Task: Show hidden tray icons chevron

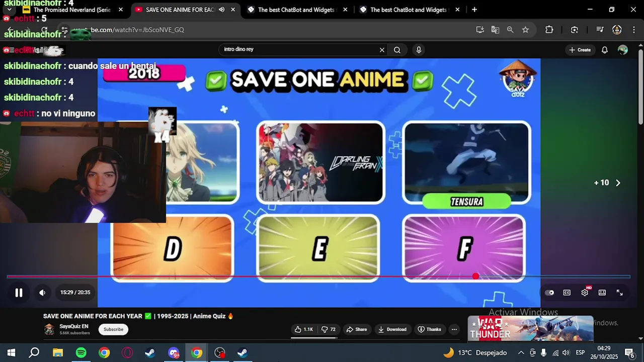Action: [x=521, y=353]
